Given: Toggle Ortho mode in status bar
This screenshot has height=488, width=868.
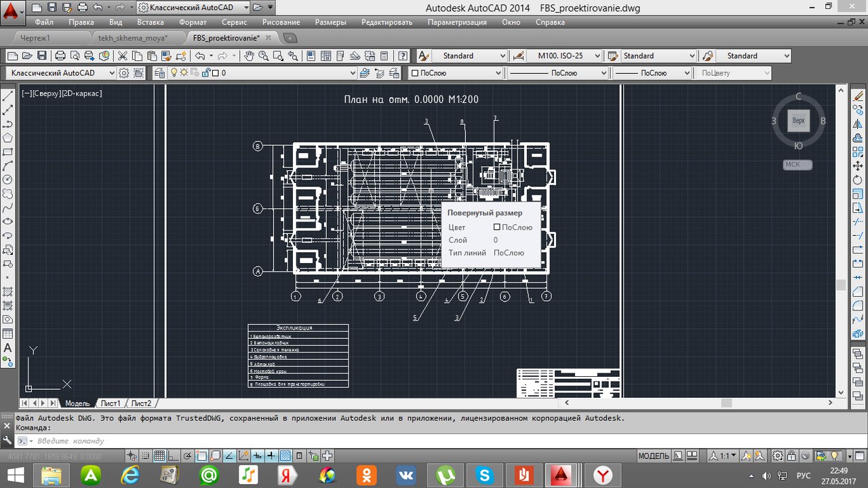Looking at the screenshot, I should tap(173, 455).
